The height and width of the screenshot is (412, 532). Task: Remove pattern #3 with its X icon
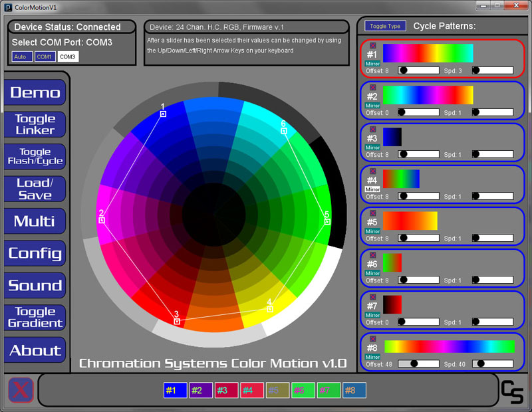(372, 129)
